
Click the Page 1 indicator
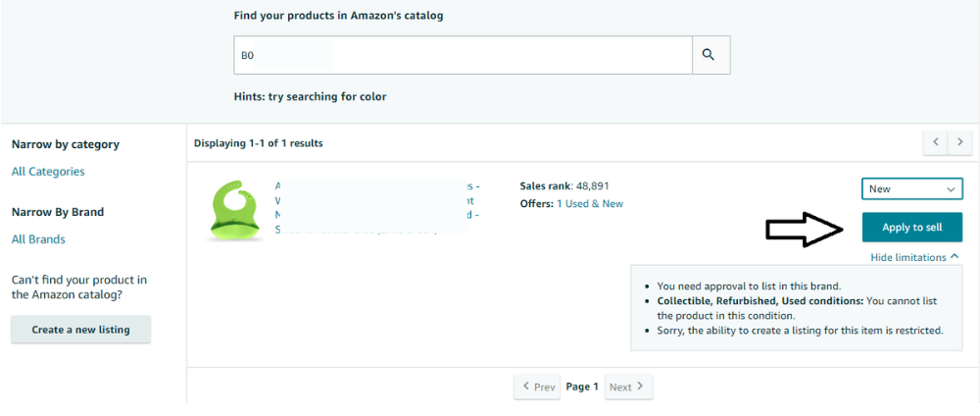pos(582,387)
